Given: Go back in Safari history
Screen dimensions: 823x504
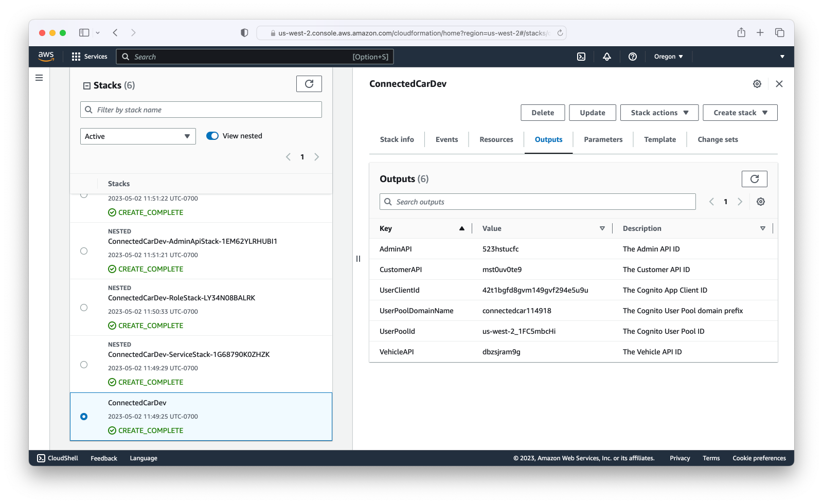Looking at the screenshot, I should point(115,33).
